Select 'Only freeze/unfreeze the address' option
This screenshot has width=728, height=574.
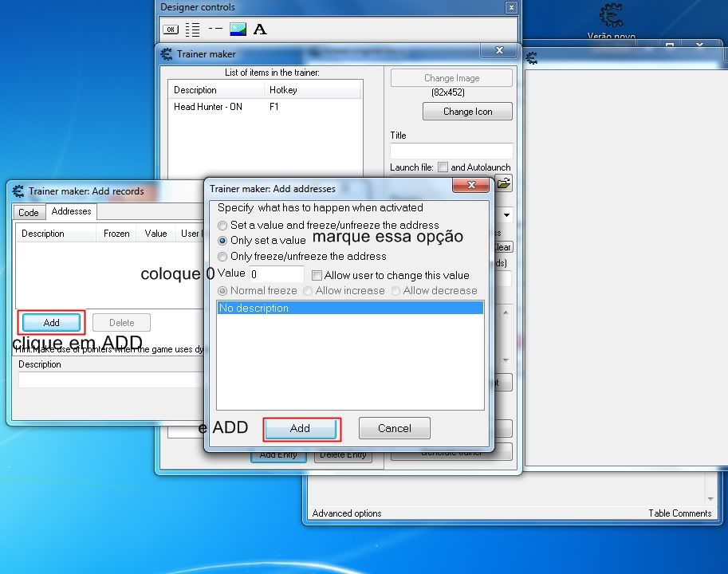click(223, 257)
